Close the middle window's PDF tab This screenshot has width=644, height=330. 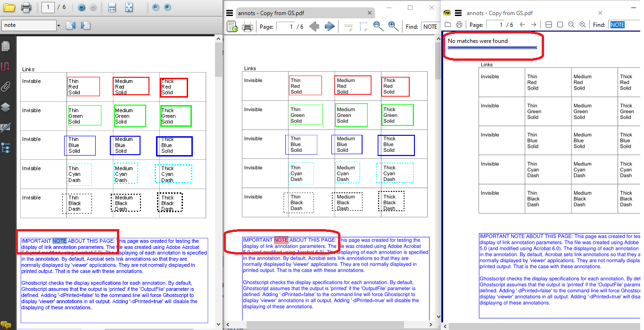click(370, 13)
